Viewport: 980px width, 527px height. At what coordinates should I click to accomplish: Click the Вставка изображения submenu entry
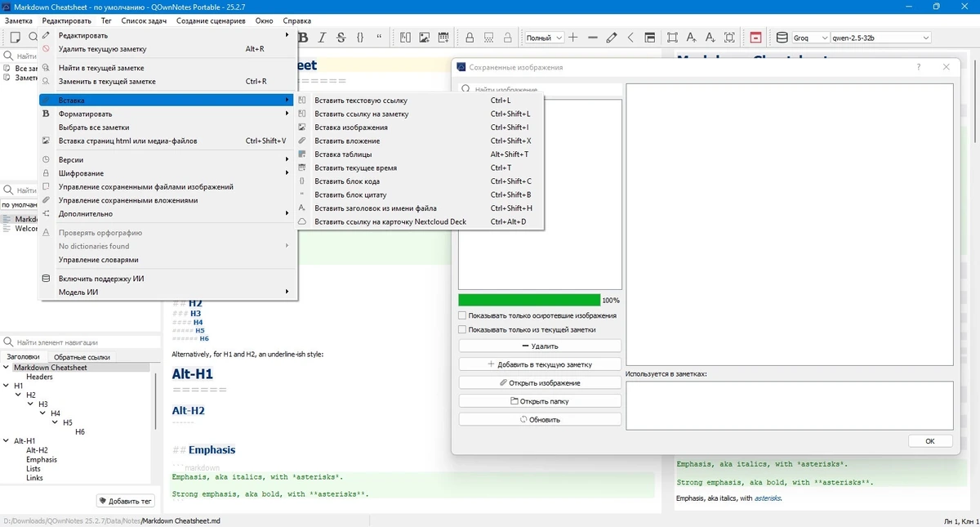[x=421, y=127]
